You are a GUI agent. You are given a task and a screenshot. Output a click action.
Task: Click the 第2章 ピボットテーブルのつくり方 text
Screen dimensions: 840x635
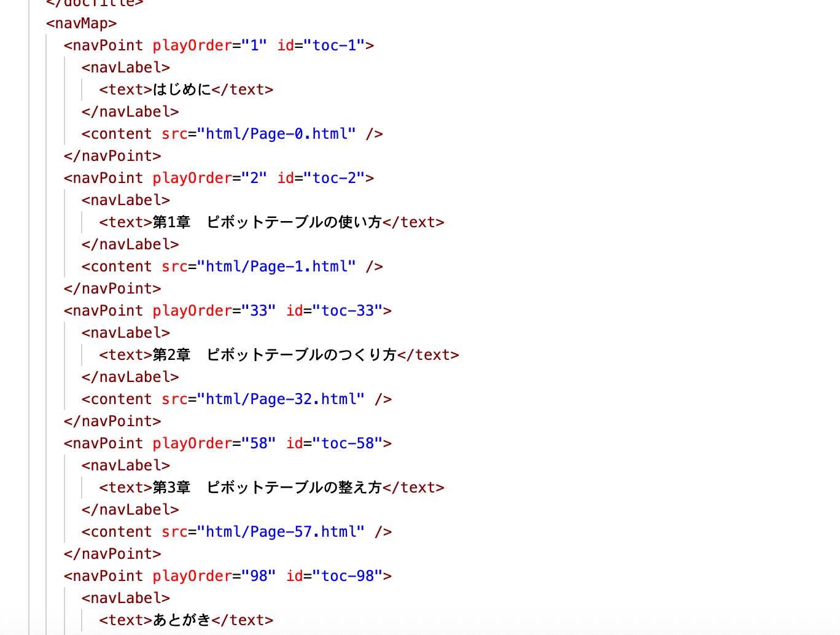pos(274,355)
